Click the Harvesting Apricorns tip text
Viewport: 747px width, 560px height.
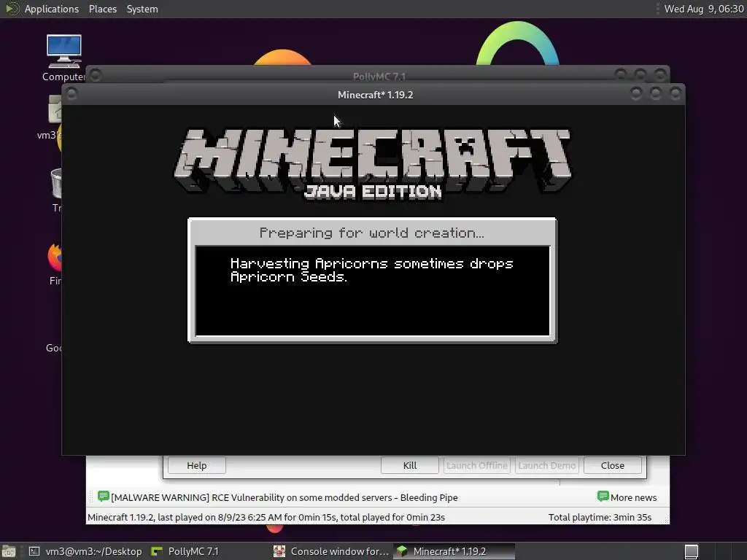click(x=371, y=270)
